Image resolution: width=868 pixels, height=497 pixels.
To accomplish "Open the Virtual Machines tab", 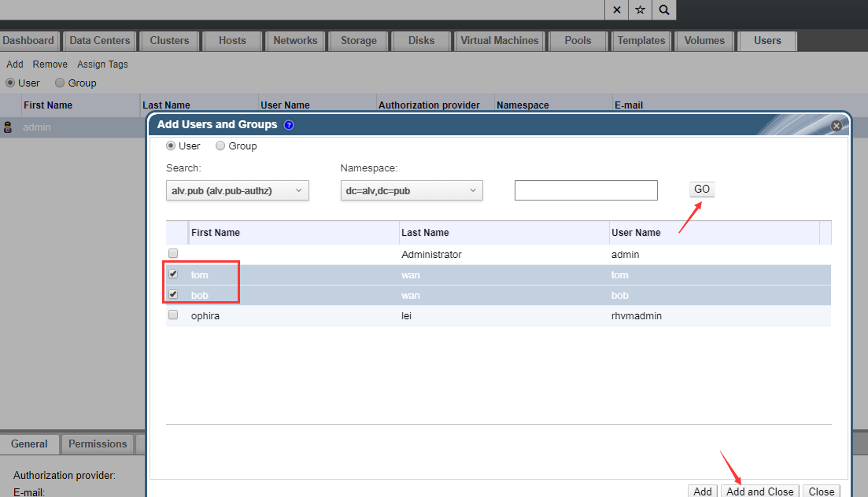I will [x=500, y=41].
